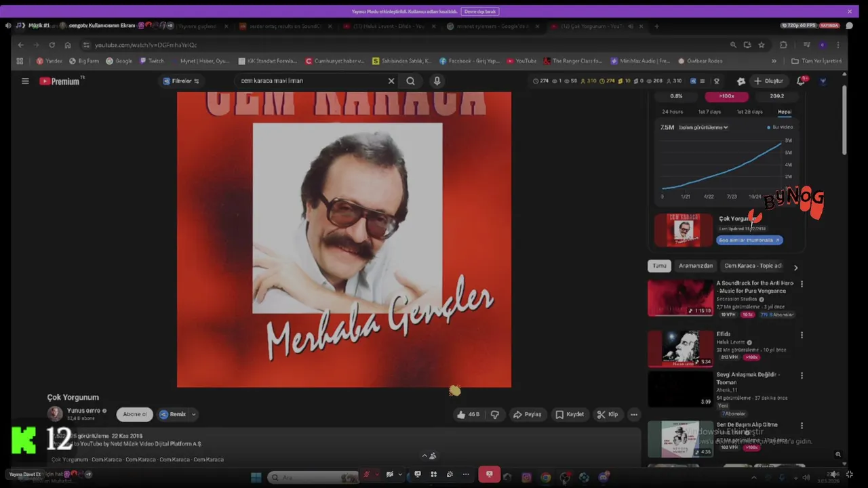Click the page vertical scrollbar
The height and width of the screenshot is (488, 868).
844,121
